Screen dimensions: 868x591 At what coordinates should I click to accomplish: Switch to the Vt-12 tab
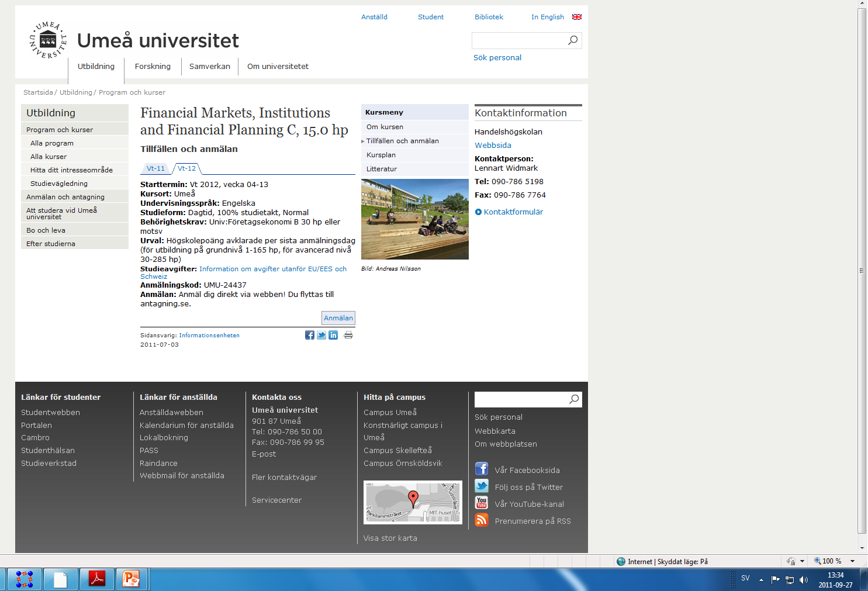point(187,168)
